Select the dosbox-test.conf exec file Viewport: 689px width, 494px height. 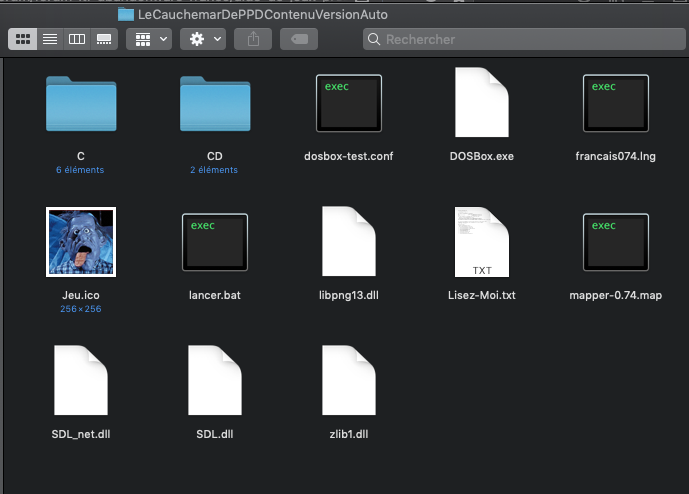pos(349,103)
